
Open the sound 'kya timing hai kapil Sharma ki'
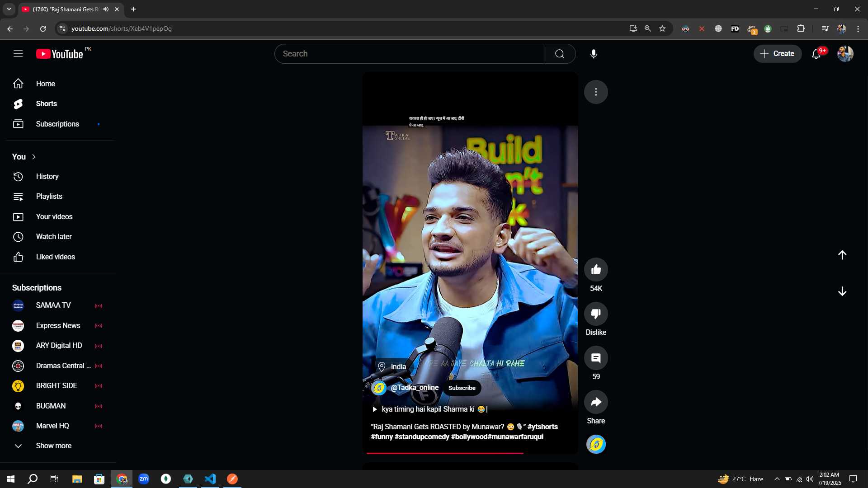pyautogui.click(x=429, y=409)
